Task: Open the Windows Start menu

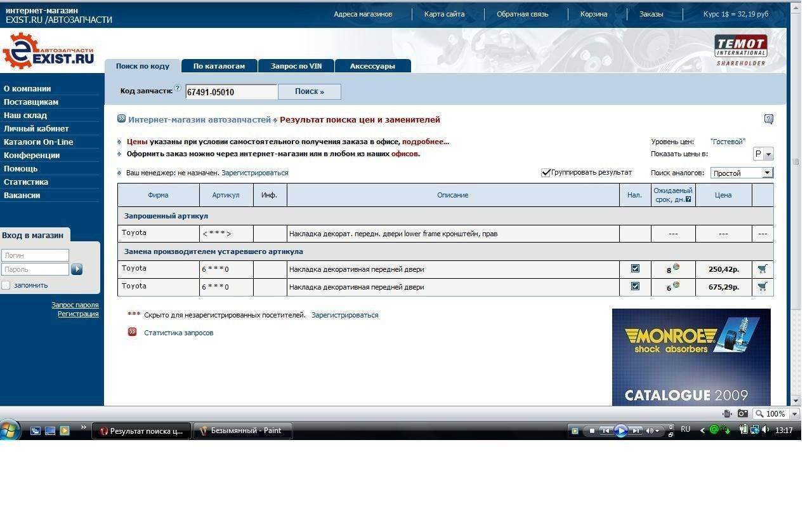Action: [x=10, y=430]
